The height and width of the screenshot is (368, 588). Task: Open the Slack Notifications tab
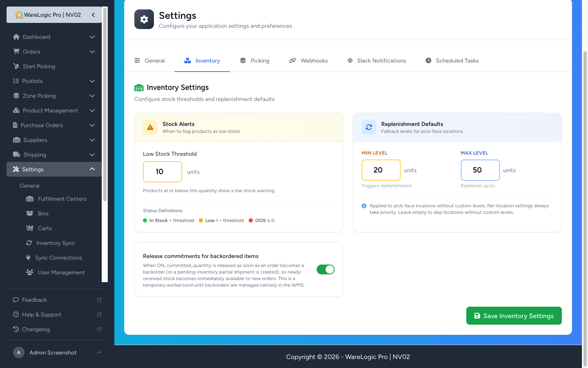(x=376, y=61)
